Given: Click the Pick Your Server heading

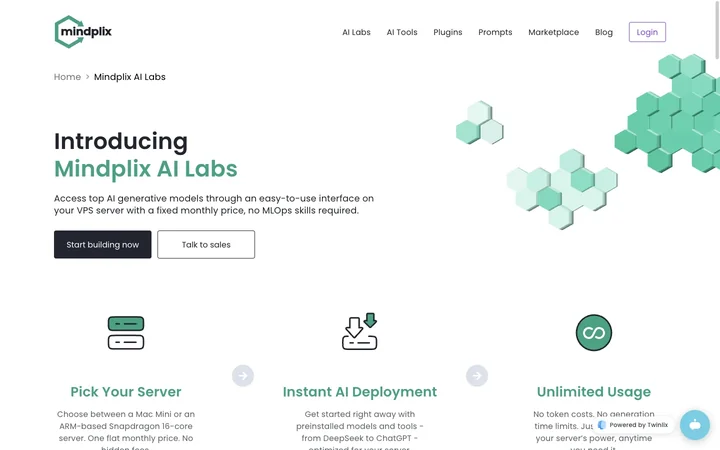Looking at the screenshot, I should [126, 392].
